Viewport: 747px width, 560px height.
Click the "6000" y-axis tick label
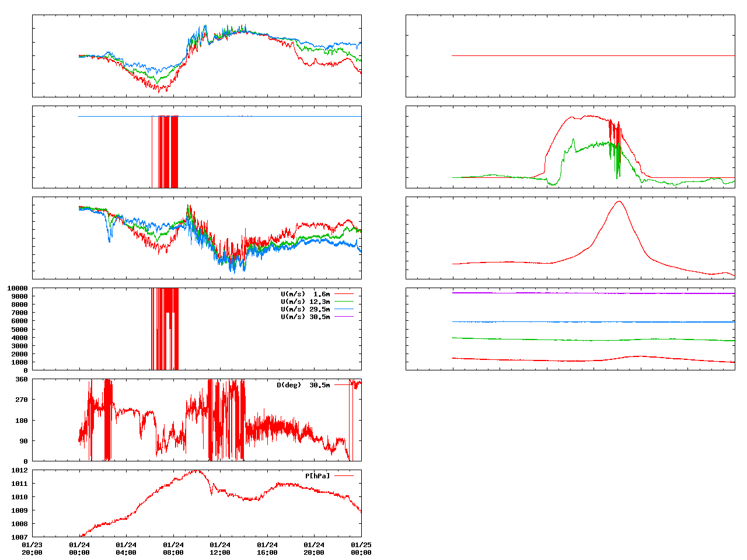[x=19, y=321]
